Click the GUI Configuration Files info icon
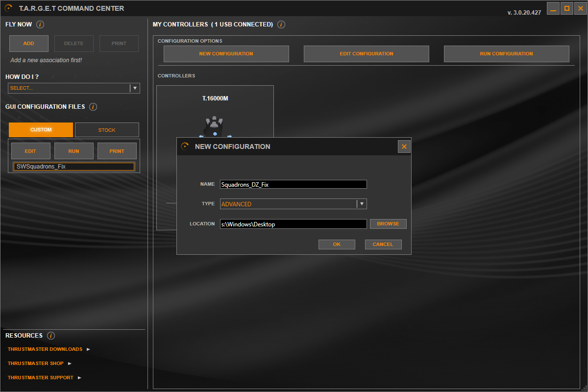 pos(93,107)
